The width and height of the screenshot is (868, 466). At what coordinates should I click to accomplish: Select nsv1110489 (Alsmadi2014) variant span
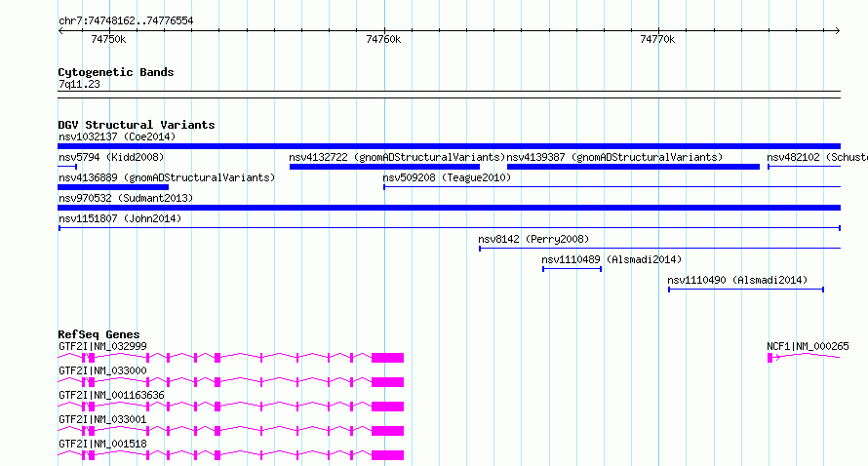point(572,269)
